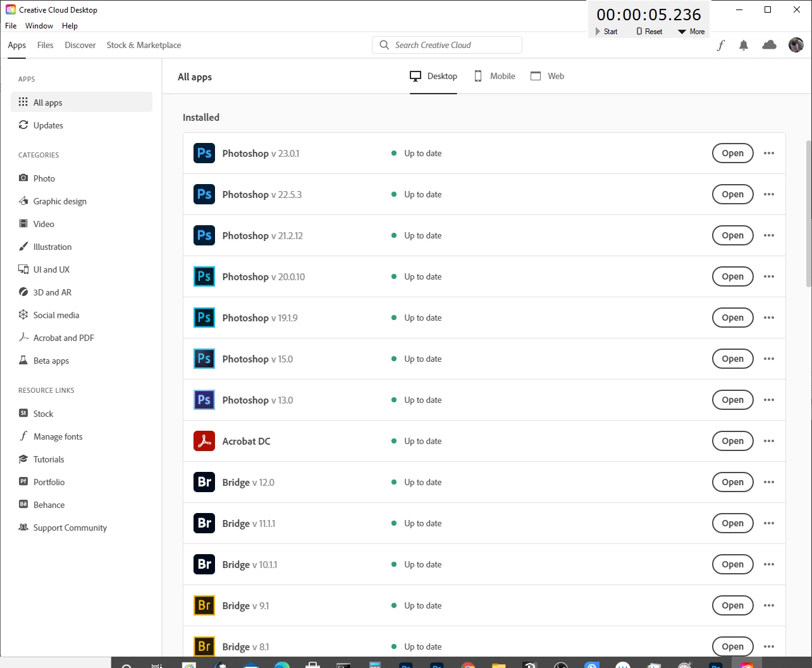Open more options for Photoshop v 23.0.1
Screen dimensions: 812x668
click(x=769, y=153)
